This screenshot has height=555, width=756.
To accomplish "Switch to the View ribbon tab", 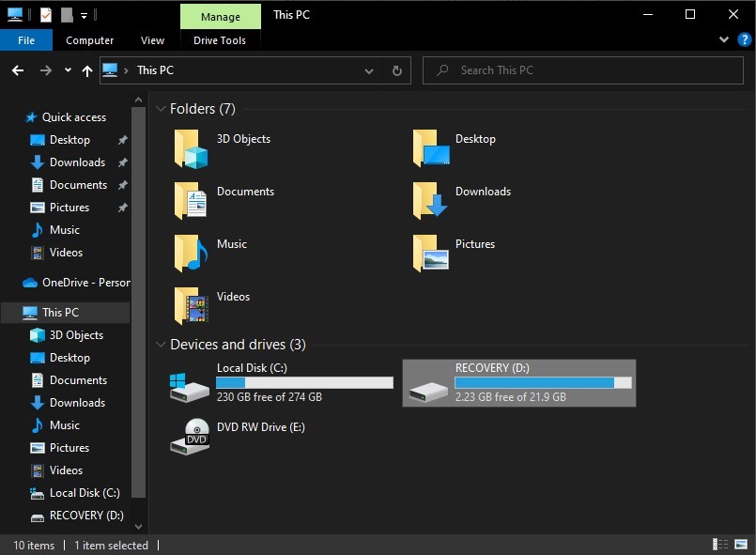I will click(152, 40).
